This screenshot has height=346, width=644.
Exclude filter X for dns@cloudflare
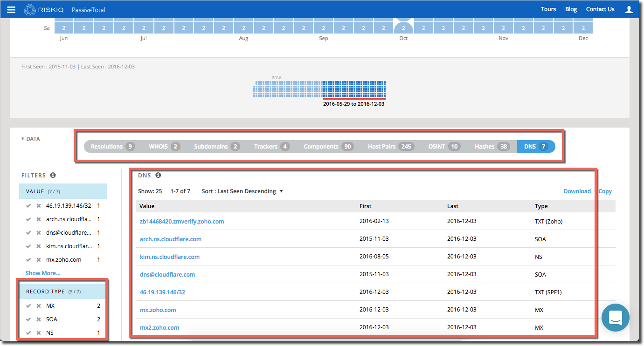[x=39, y=232]
